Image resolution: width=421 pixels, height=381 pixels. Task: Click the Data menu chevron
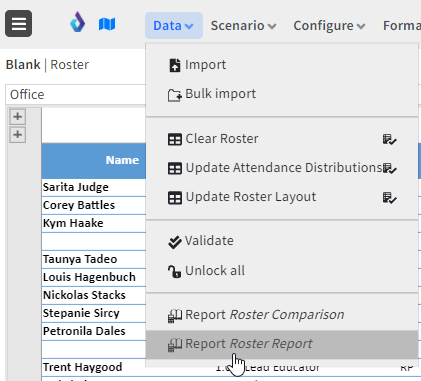[189, 26]
